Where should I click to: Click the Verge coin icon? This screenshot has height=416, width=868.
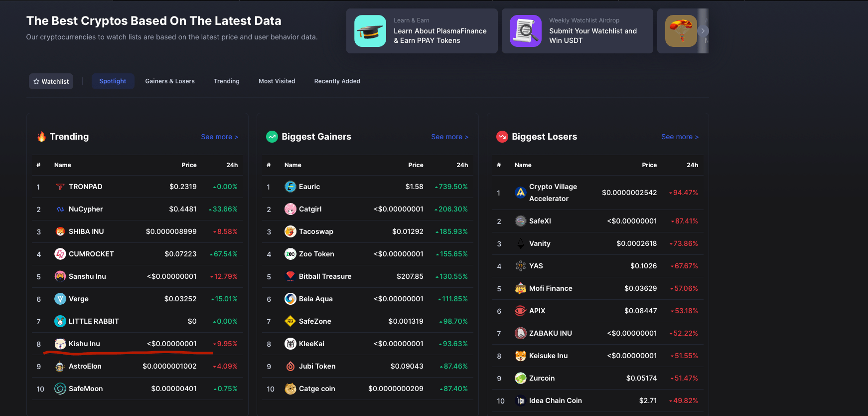pos(60,299)
